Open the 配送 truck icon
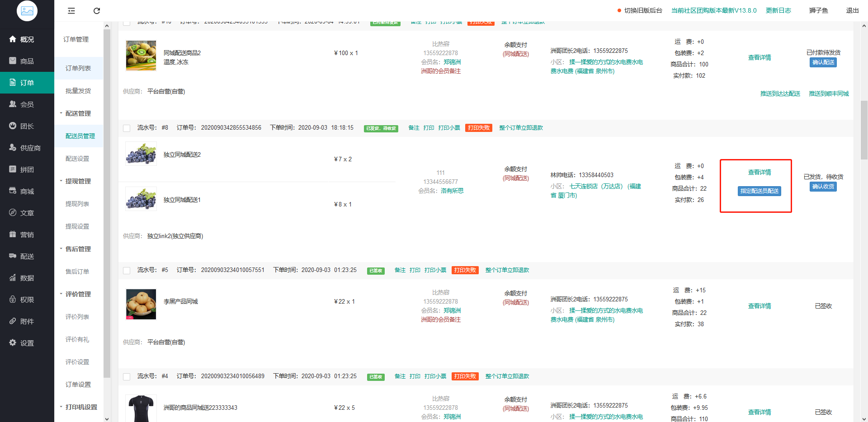This screenshot has width=868, height=422. pos(13,256)
